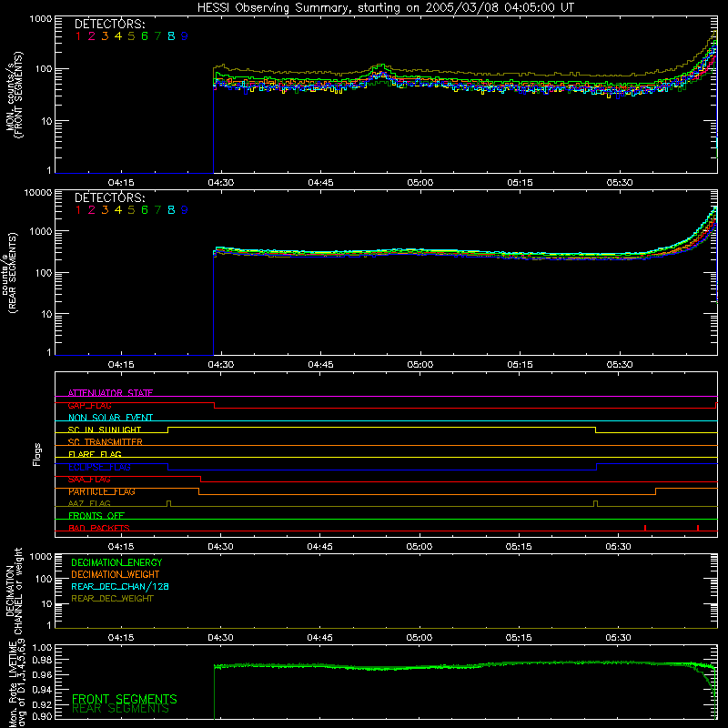Screen dimensions: 728x728
Task: Click the GAP_FLAG label
Action: coord(89,405)
